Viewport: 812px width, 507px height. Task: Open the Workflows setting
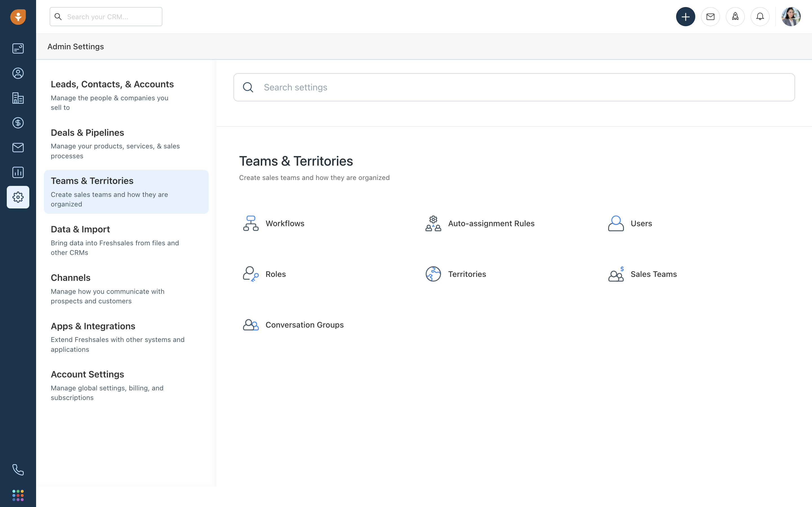click(284, 223)
